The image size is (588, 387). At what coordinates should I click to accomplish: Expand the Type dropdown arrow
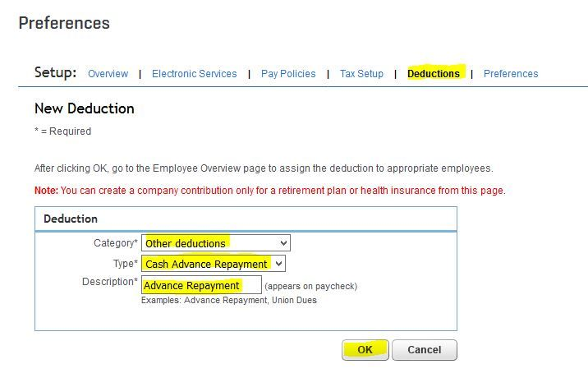pos(278,264)
